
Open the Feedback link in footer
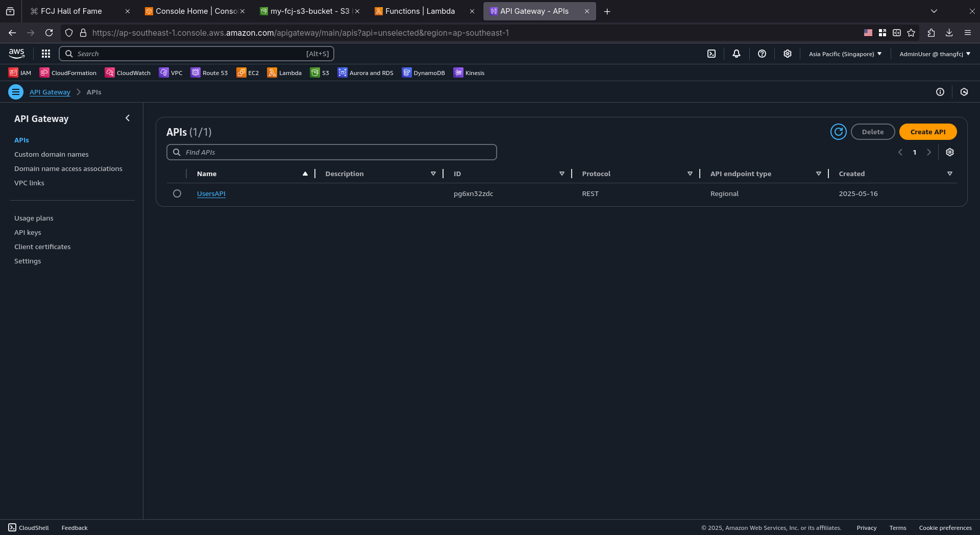(75, 528)
